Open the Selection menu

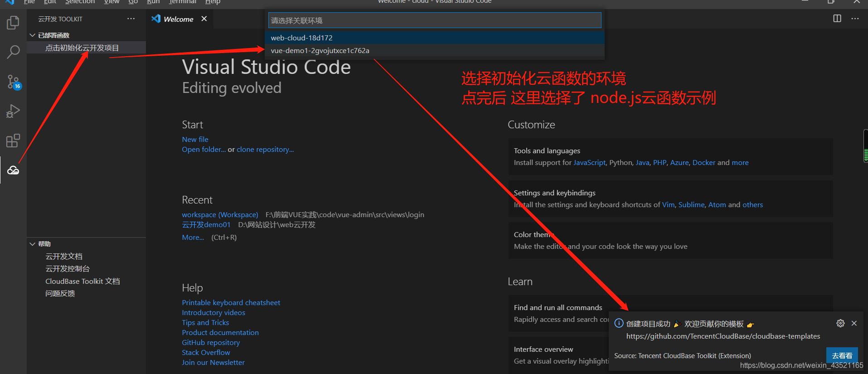[80, 2]
